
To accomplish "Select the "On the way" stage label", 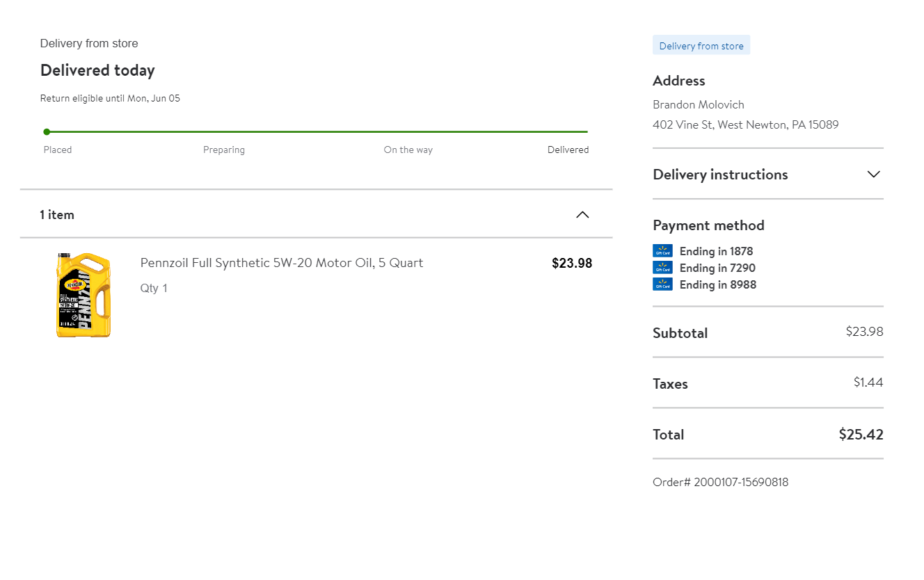I will (408, 150).
